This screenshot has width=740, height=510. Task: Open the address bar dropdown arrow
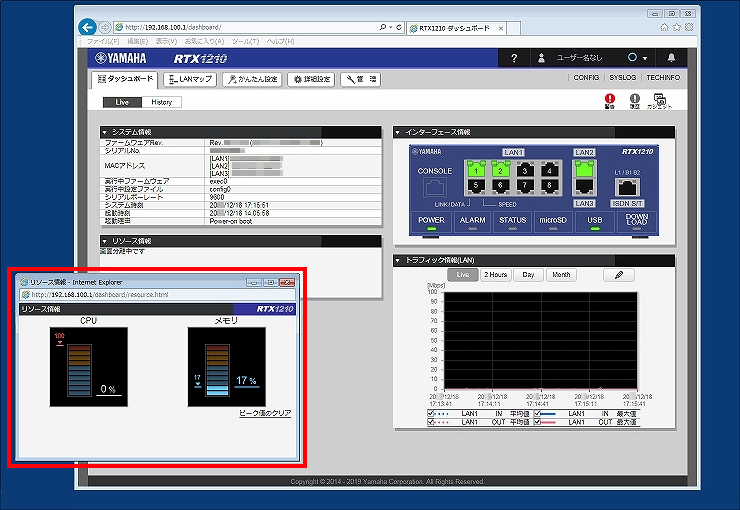391,27
